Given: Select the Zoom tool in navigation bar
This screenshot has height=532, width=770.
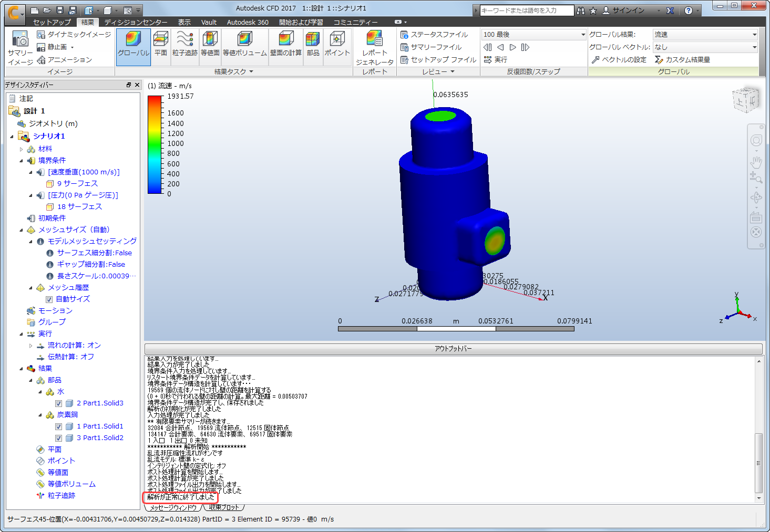Looking at the screenshot, I should [756, 178].
